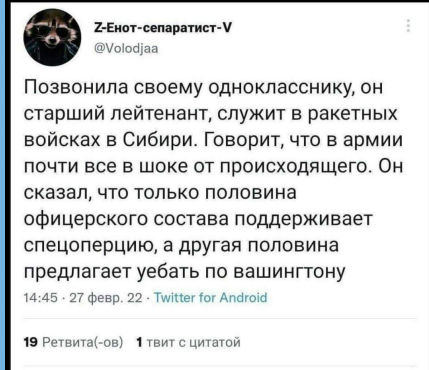Open the raccoon profile avatar
The width and height of the screenshot is (429, 370).
[52, 37]
